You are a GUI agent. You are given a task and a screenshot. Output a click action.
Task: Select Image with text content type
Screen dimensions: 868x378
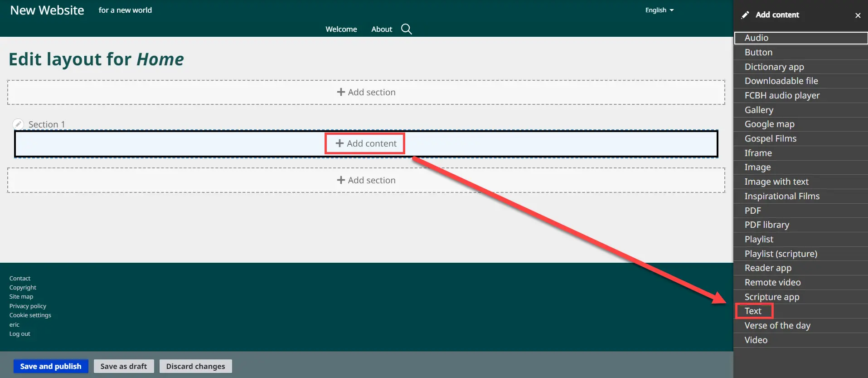[x=776, y=182]
